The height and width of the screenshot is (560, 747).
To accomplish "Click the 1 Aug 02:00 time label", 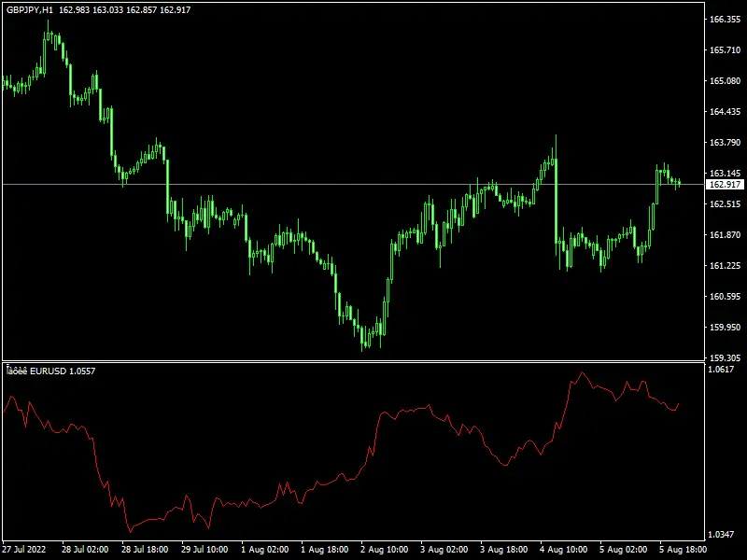I will (264, 549).
